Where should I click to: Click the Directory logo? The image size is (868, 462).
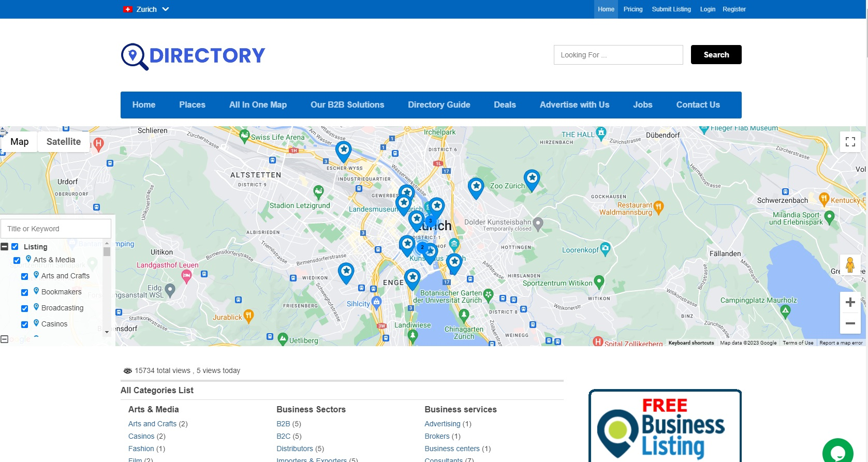click(x=193, y=56)
